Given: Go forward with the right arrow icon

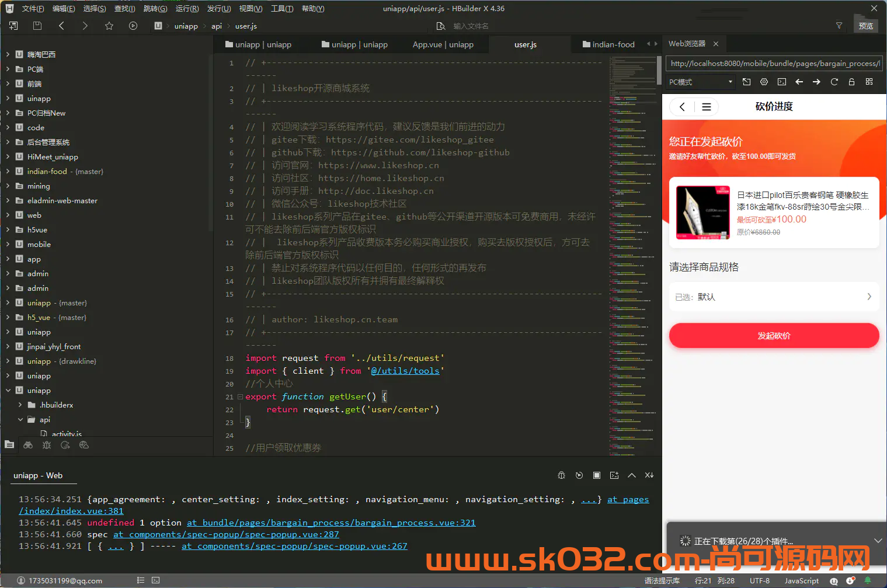Looking at the screenshot, I should (x=85, y=26).
